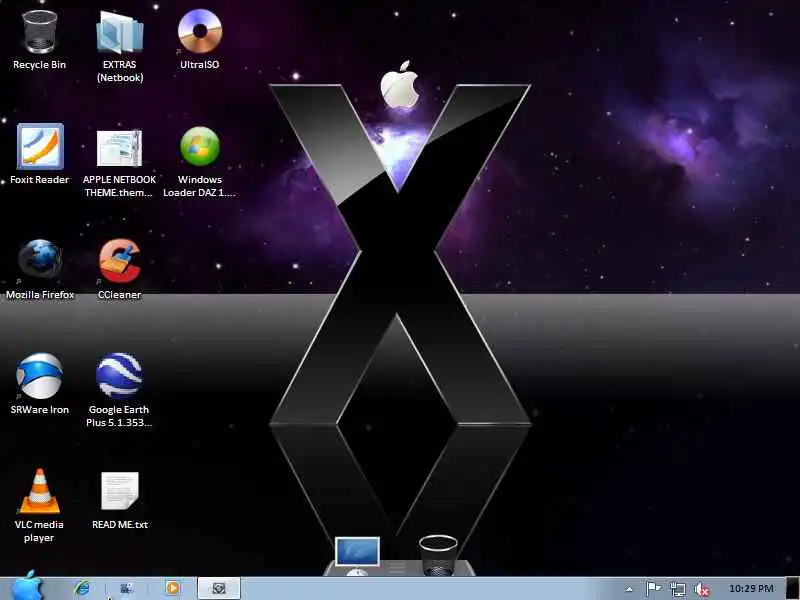
Task: Click the network status tray icon
Action: [x=678, y=589]
